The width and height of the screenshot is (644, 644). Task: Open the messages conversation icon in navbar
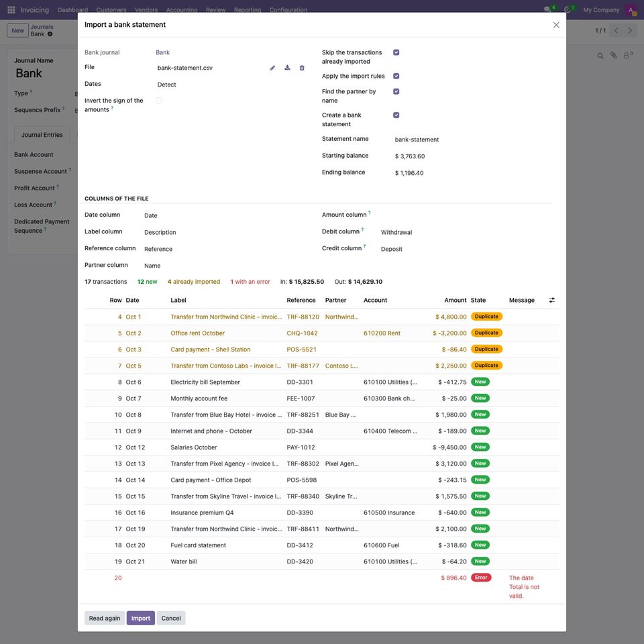click(547, 9)
